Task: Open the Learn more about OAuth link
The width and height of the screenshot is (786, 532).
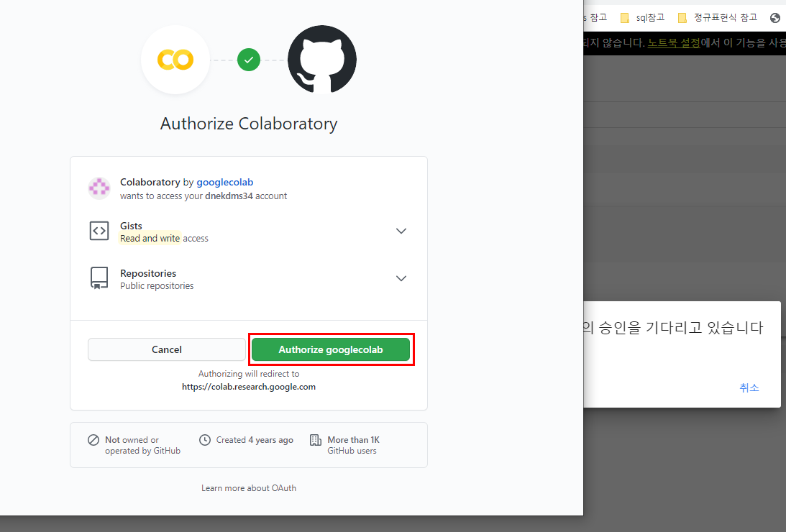Action: coord(249,488)
